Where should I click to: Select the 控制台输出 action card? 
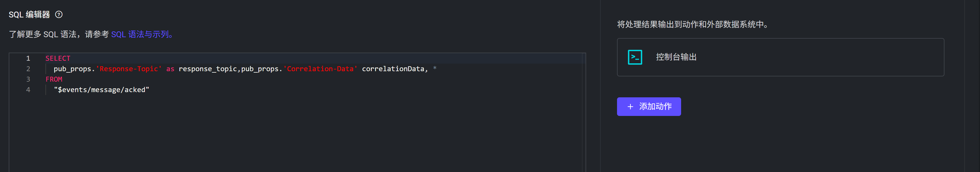[780, 57]
